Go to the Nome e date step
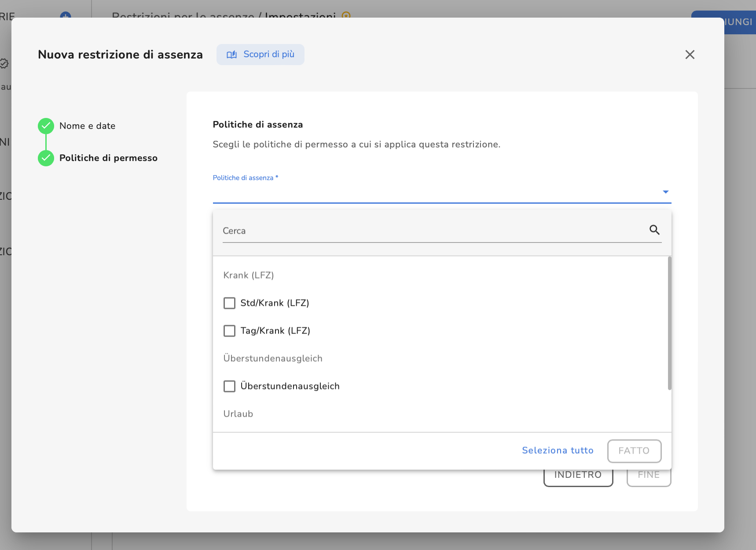 coord(87,126)
